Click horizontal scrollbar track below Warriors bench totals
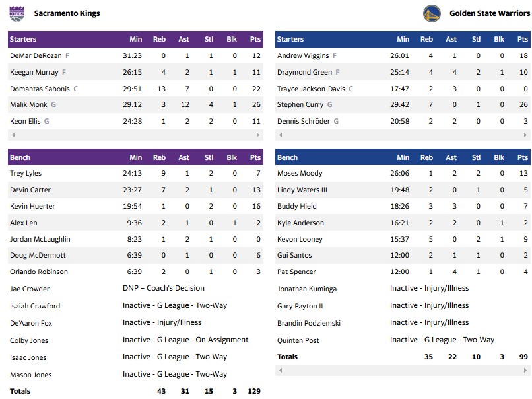Screen dimensions: 532x399 (403, 371)
